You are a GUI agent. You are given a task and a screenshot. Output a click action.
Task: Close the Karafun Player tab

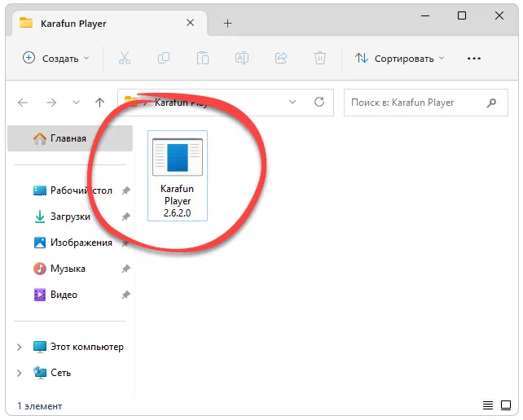190,23
